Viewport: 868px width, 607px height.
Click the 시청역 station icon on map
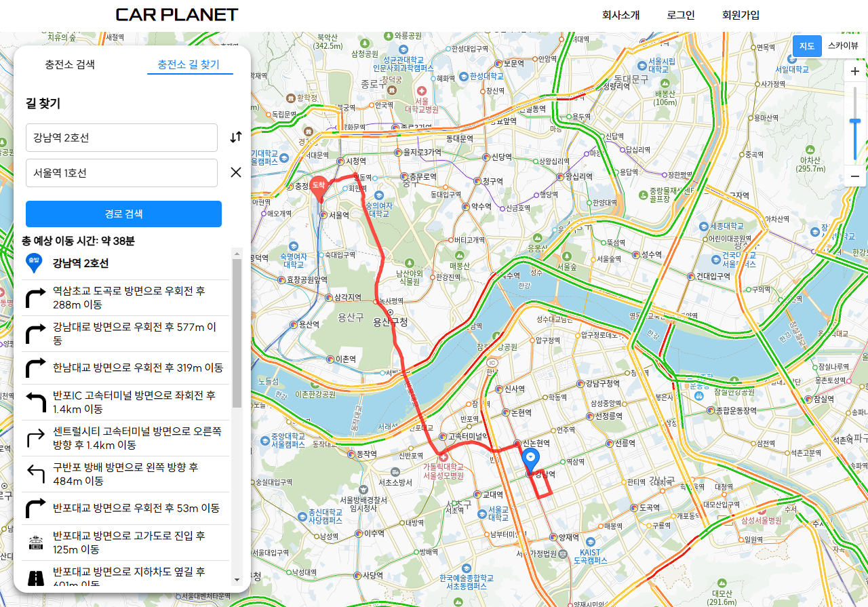click(340, 161)
